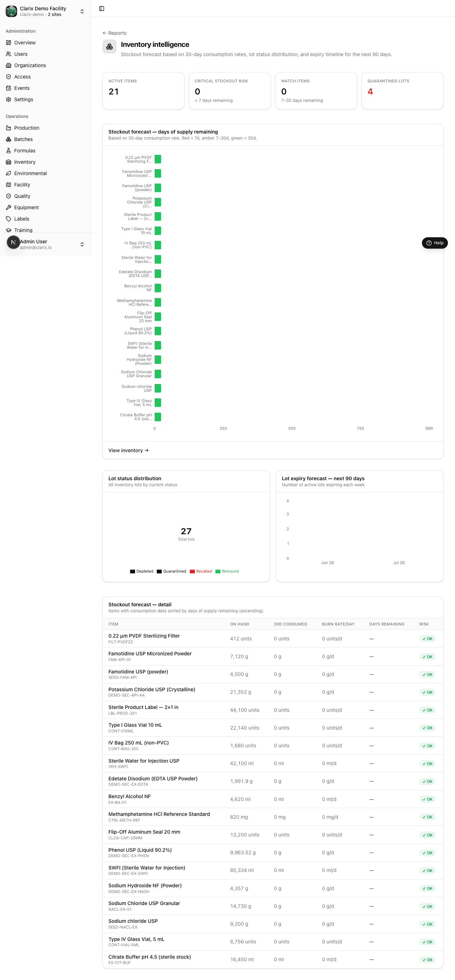455x980 pixels.
Task: Click the Critical Stockout Risk card
Action: (230, 91)
